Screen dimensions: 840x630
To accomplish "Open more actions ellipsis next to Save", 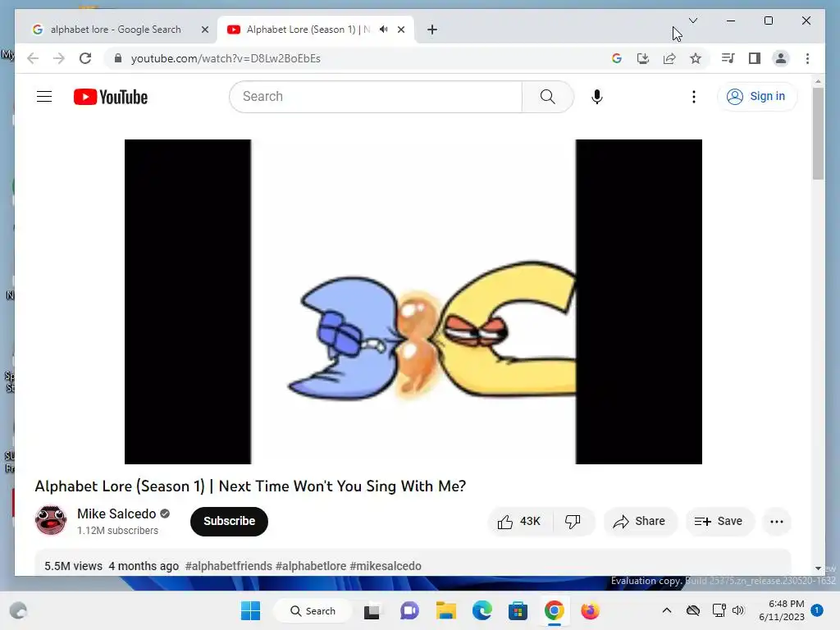I will 776,521.
